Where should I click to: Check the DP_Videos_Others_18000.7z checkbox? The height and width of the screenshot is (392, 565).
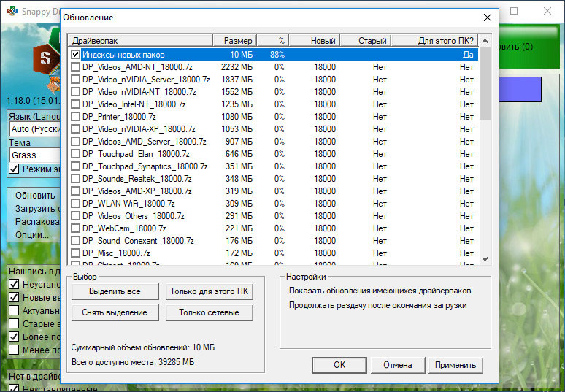tap(75, 216)
